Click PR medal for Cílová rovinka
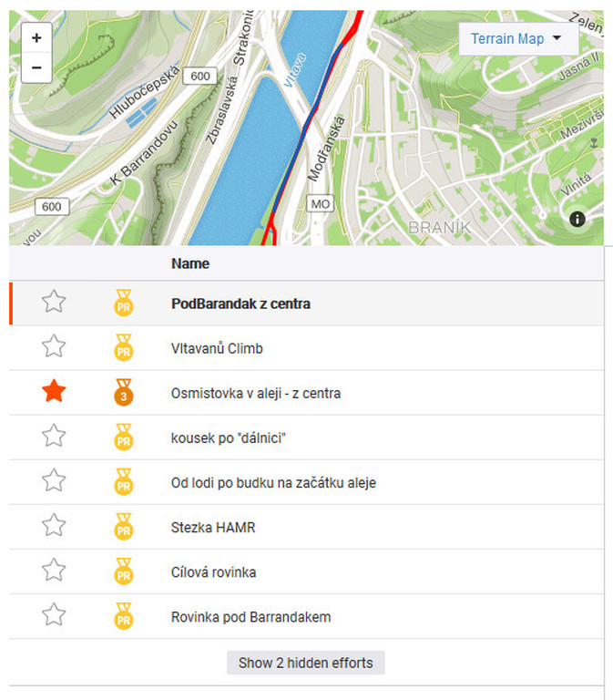Image resolution: width=613 pixels, height=700 pixels. pos(124,571)
